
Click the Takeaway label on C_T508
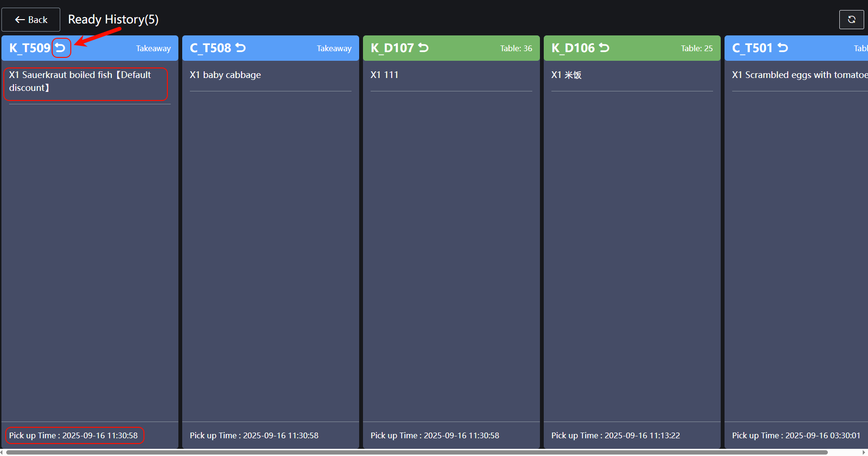point(334,48)
